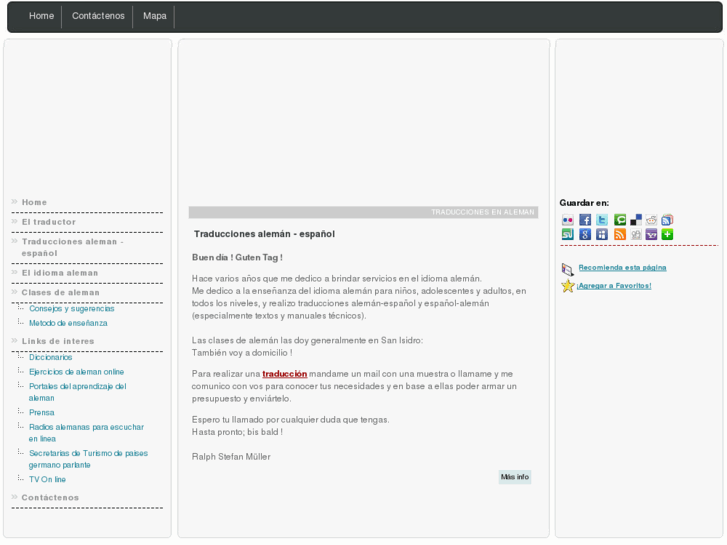Image resolution: width=727 pixels, height=545 pixels.
Task: Submit the page to Reddit
Action: [x=651, y=220]
